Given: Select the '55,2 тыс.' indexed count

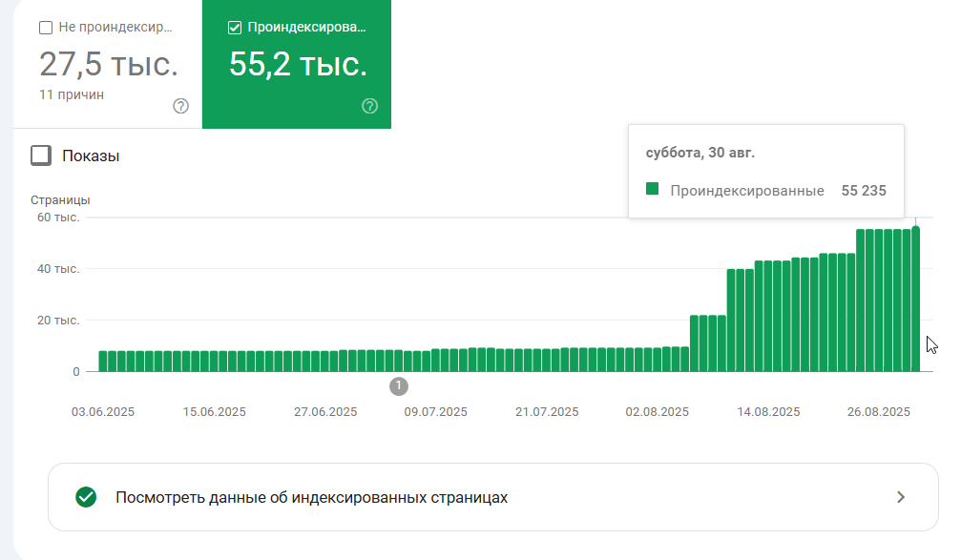Looking at the screenshot, I should click(x=298, y=64).
